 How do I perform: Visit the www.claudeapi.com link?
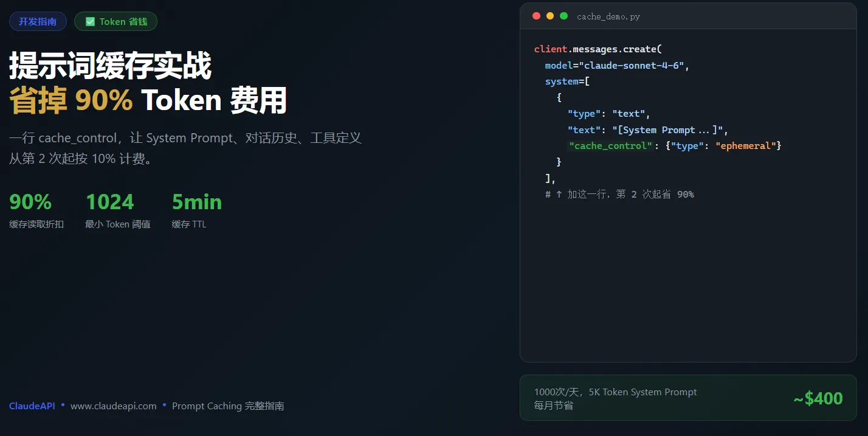click(114, 406)
